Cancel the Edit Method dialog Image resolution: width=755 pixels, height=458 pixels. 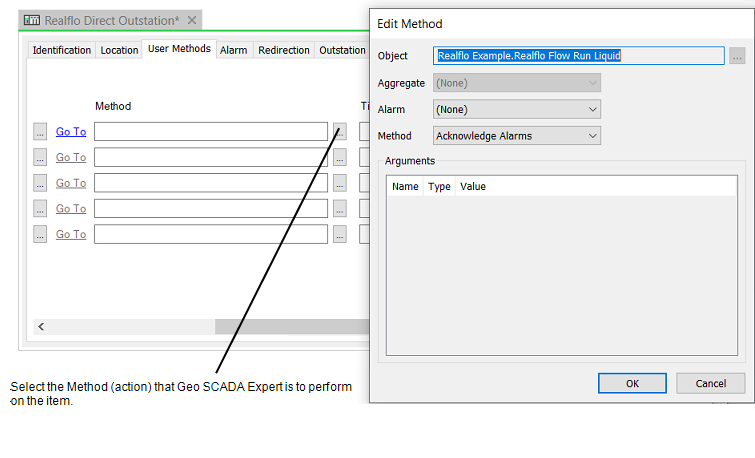point(710,383)
